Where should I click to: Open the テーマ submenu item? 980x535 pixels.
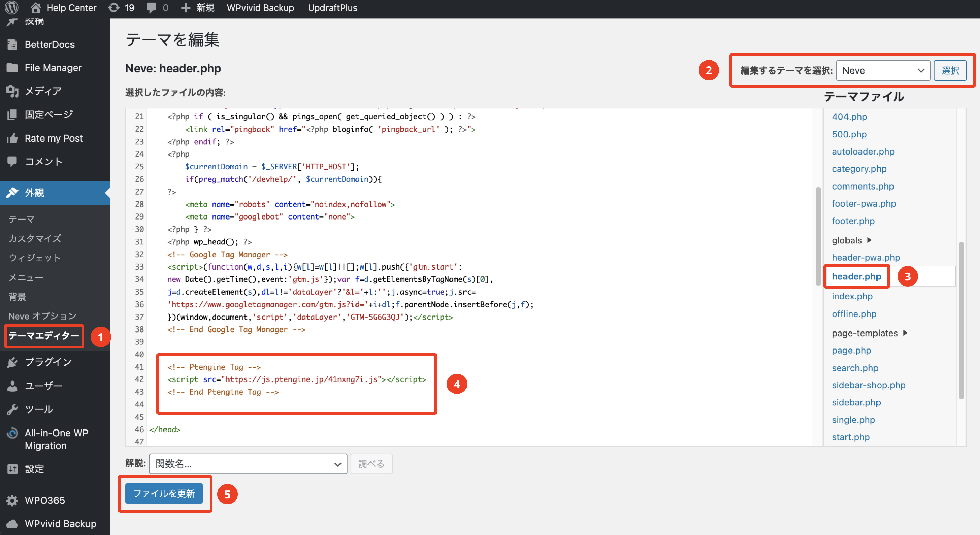[x=21, y=219]
